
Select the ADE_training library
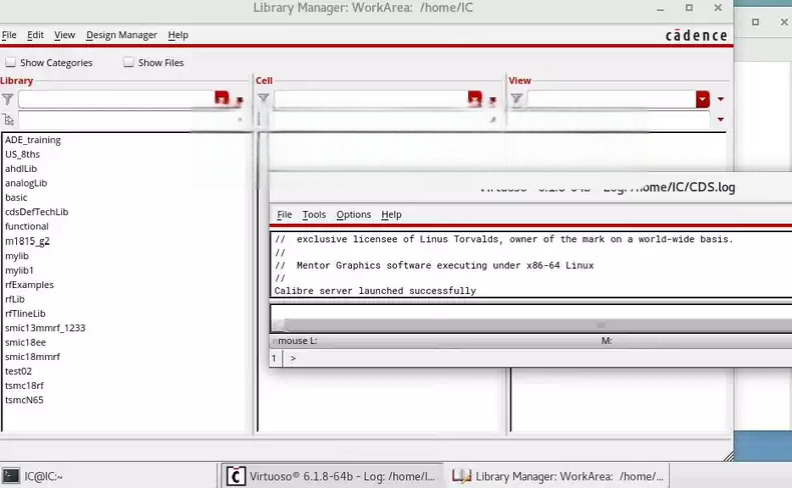(33, 140)
